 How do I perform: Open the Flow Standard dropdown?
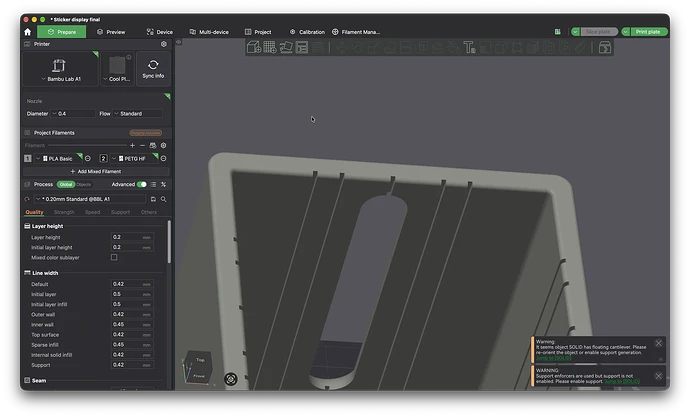[138, 113]
